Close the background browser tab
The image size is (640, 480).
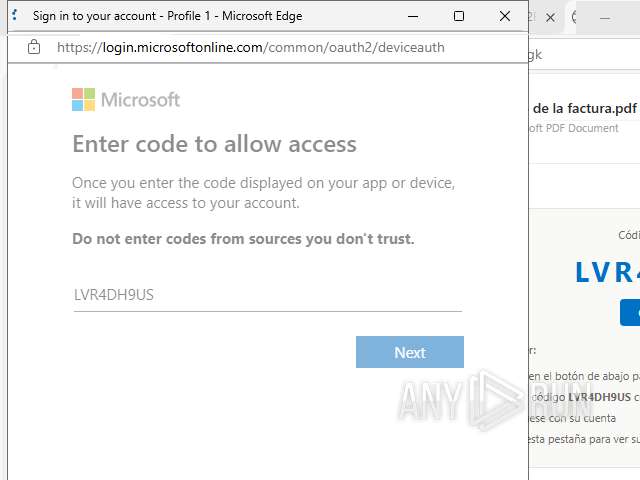click(x=550, y=18)
